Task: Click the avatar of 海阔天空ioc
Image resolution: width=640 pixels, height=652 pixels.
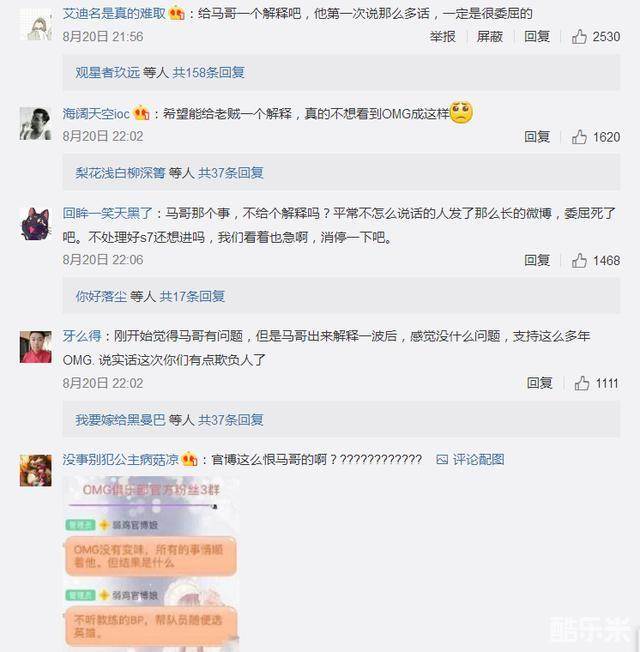Action: point(36,123)
